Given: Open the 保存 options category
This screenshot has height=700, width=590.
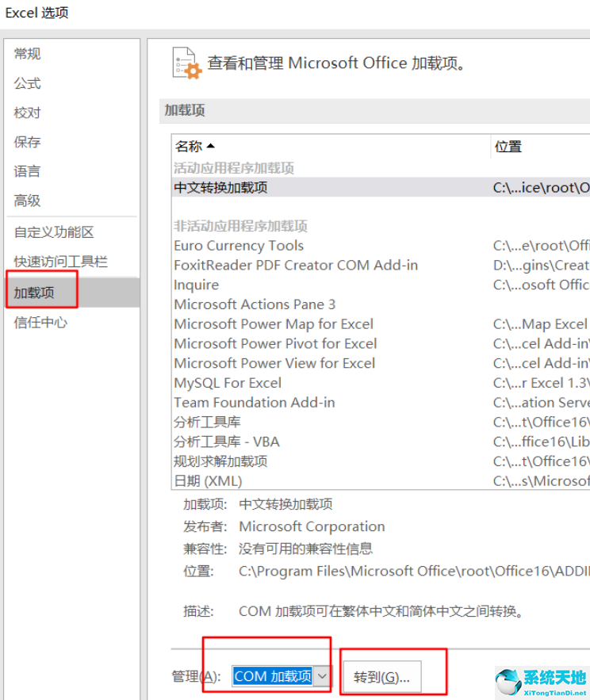Looking at the screenshot, I should coord(27,142).
